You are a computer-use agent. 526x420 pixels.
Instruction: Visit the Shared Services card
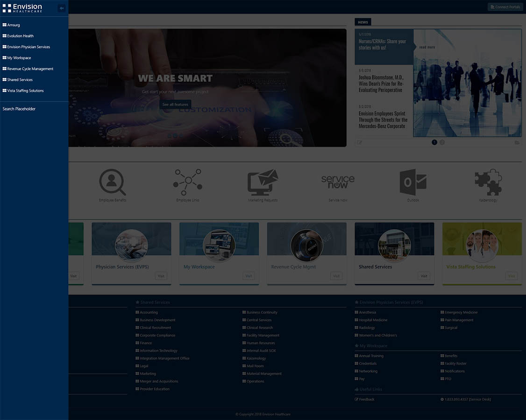[x=424, y=276]
